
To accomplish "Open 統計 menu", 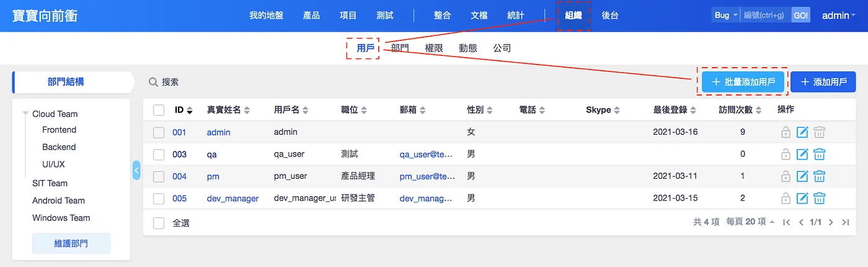I will click(515, 16).
